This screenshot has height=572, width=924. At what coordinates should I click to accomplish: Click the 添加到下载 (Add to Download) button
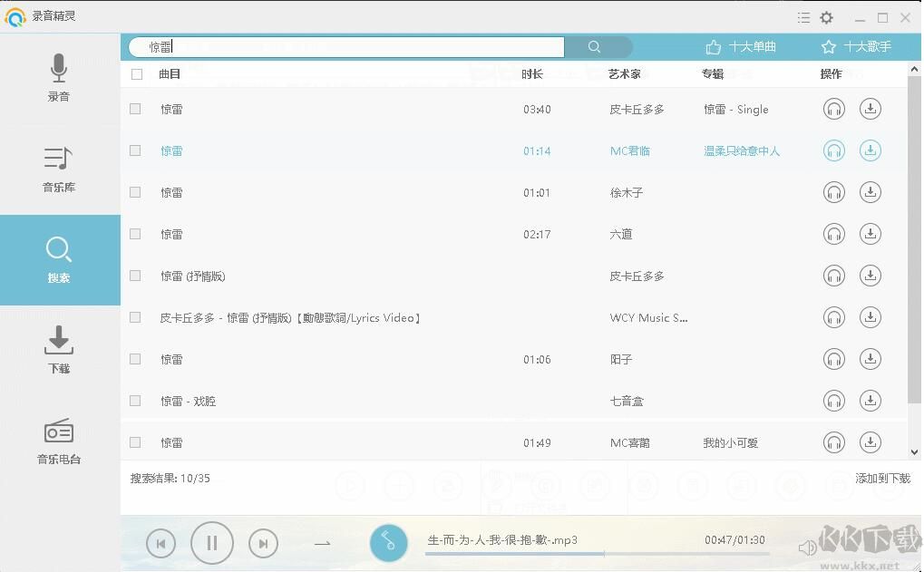point(880,477)
